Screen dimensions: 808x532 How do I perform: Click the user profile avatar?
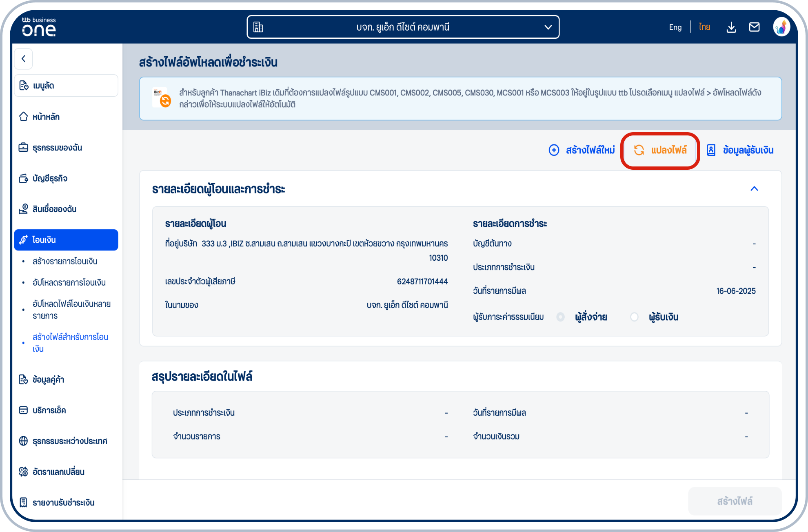coord(781,27)
